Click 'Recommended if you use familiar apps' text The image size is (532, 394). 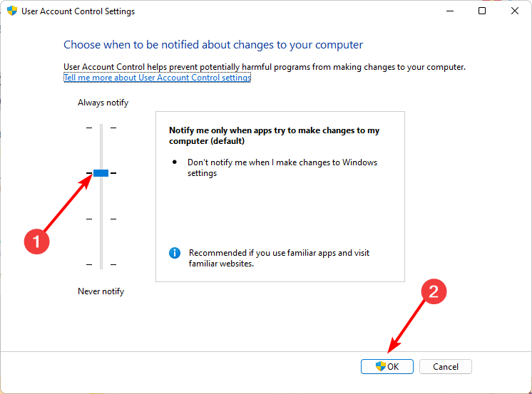point(279,258)
